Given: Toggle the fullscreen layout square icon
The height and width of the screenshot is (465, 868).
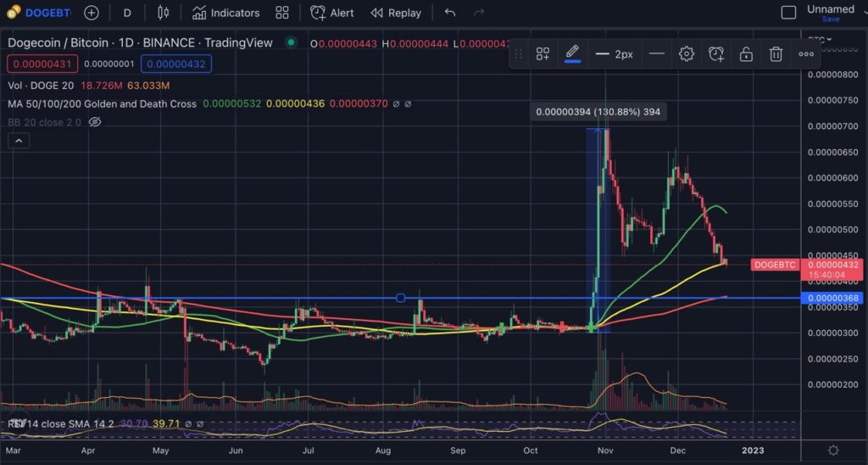Looking at the screenshot, I should (788, 13).
